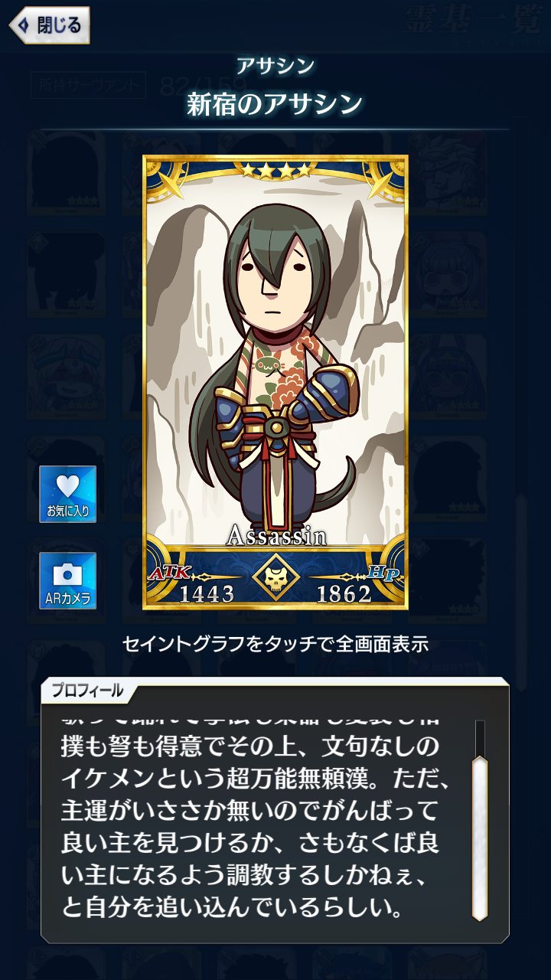
Task: Click the four gold stars on card
Action: (x=275, y=171)
